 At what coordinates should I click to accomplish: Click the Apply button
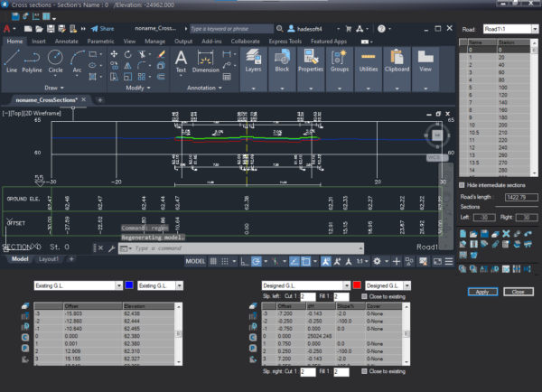click(x=482, y=292)
